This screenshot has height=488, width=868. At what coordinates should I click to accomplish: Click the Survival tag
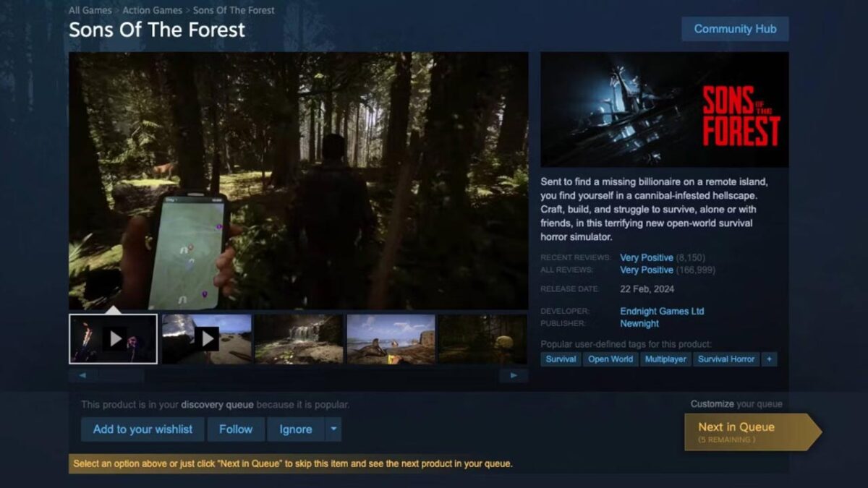tap(561, 359)
